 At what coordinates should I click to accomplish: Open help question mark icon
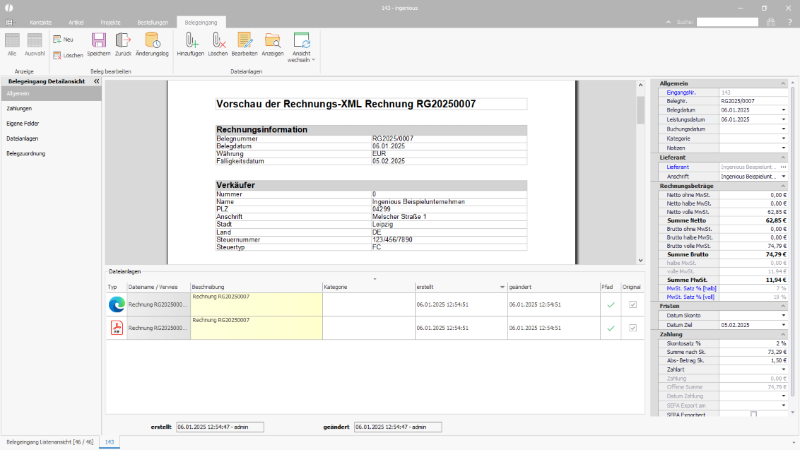click(x=789, y=22)
